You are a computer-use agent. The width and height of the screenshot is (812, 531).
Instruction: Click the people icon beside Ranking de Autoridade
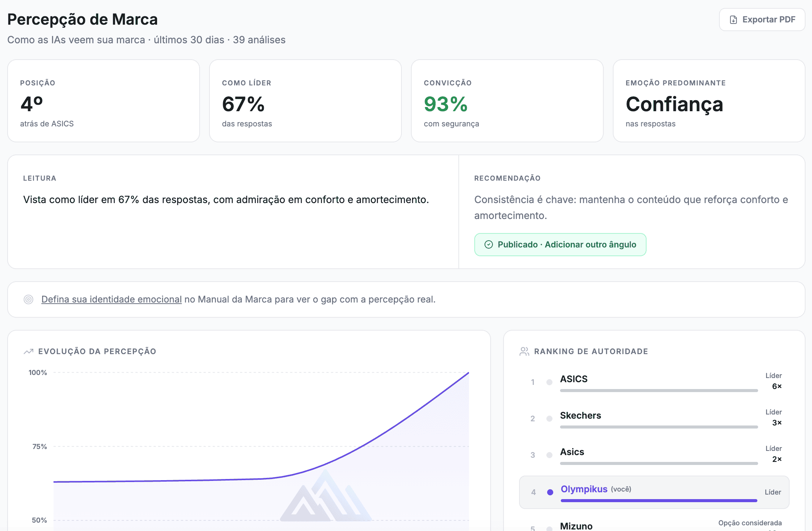[524, 351]
